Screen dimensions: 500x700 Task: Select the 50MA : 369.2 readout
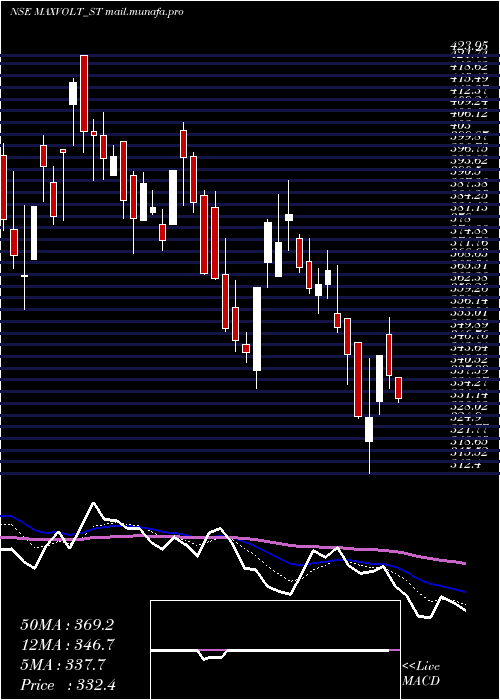click(x=67, y=625)
